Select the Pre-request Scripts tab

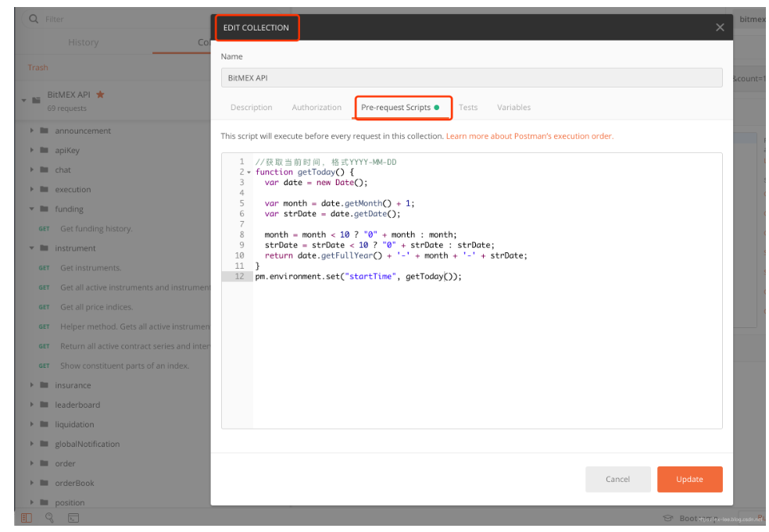(400, 107)
